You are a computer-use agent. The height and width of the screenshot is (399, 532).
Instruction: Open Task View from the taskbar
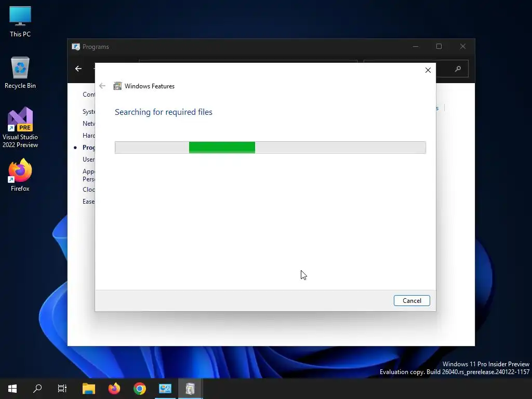(x=62, y=389)
